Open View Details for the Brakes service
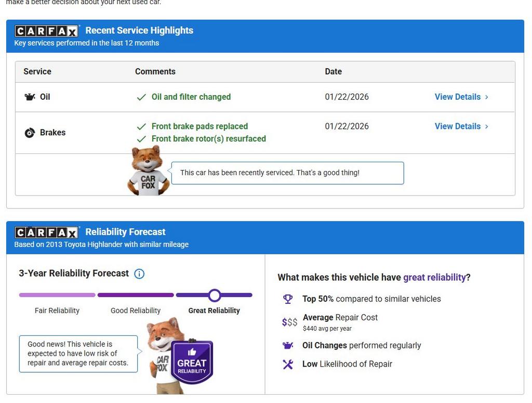 click(x=457, y=126)
